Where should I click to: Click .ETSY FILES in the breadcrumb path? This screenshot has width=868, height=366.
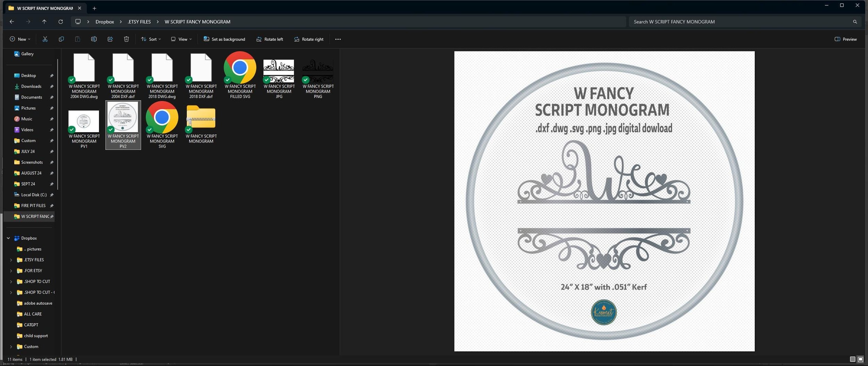(139, 22)
